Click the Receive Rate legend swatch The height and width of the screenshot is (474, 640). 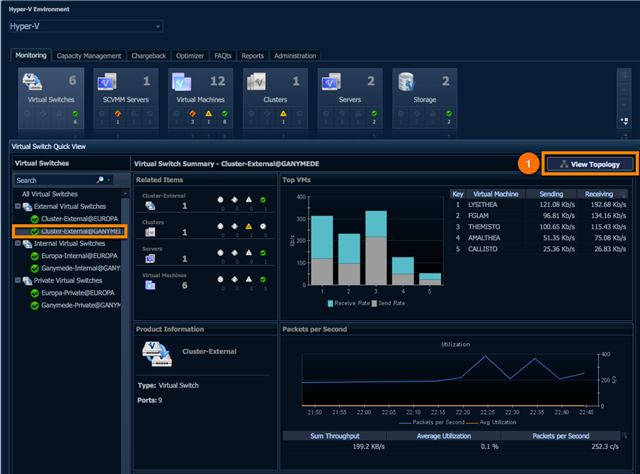click(x=330, y=303)
